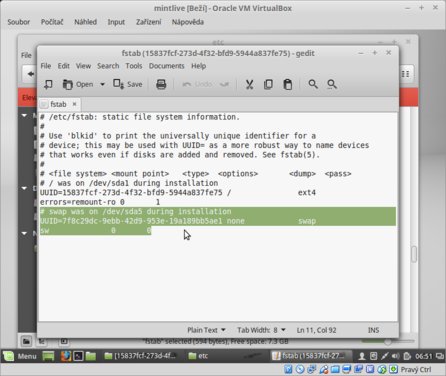Image resolution: width=446 pixels, height=376 pixels.
Task: Open the recent files dropdown arrow
Action: coord(102,84)
